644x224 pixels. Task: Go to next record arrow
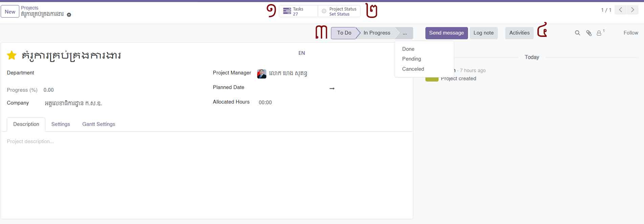tap(633, 10)
